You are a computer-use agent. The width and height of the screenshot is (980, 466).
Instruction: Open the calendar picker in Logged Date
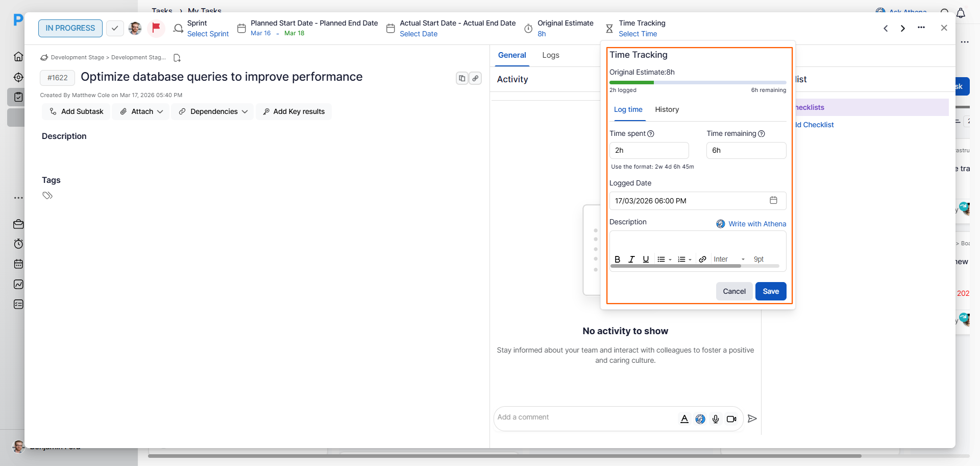point(773,200)
